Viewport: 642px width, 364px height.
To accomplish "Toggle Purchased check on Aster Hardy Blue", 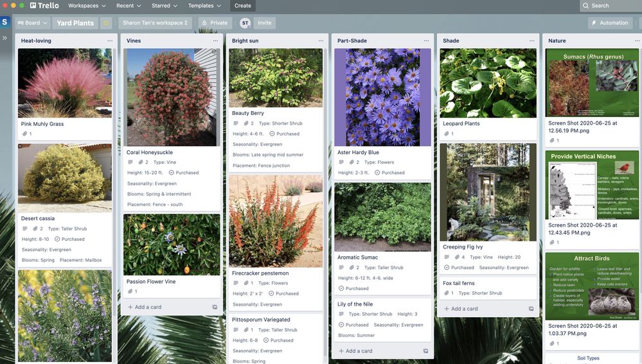I will pyautogui.click(x=377, y=173).
